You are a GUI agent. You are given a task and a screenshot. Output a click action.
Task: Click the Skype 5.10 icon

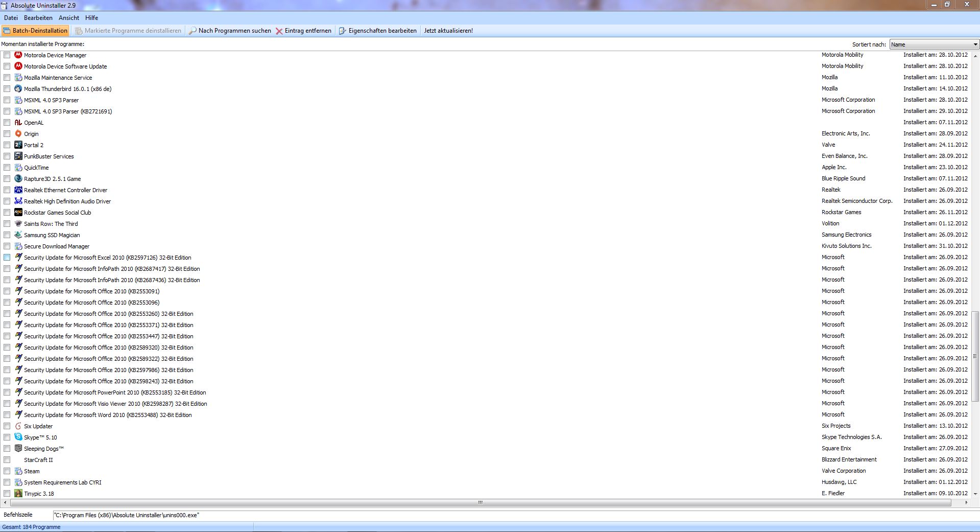tap(18, 437)
